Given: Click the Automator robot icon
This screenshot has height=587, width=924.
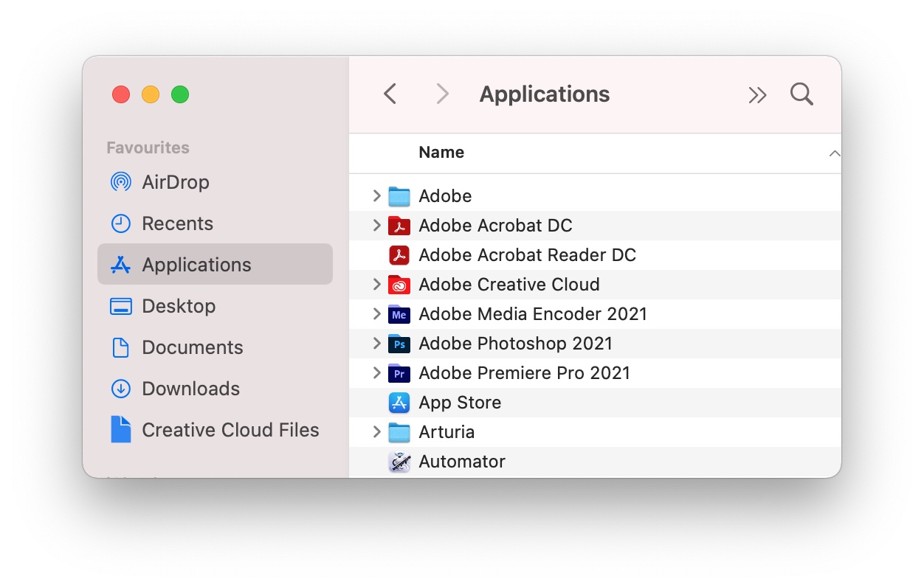Looking at the screenshot, I should [x=399, y=462].
